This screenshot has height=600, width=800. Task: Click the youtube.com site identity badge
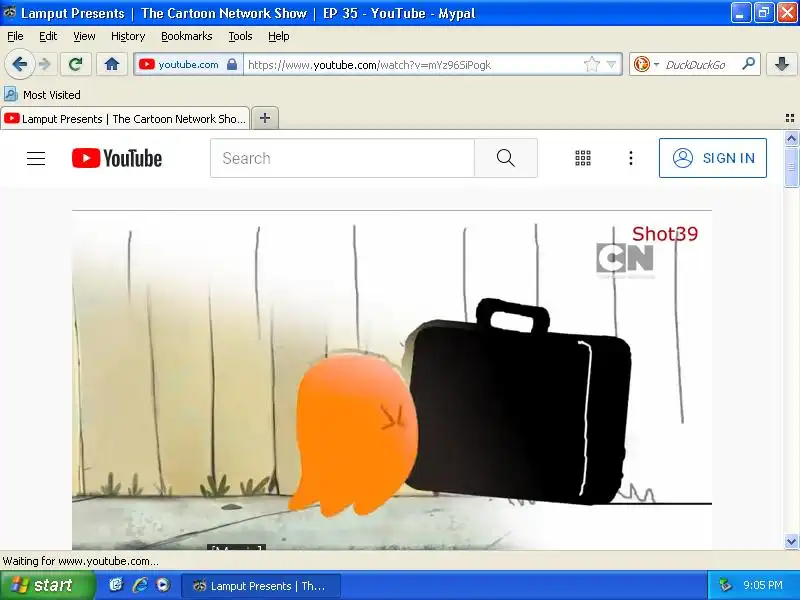188,64
